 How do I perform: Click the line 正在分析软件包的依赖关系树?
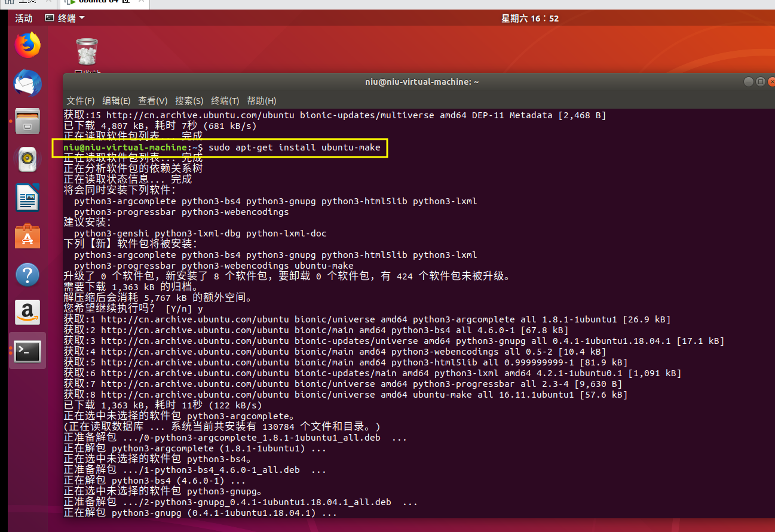(x=133, y=169)
